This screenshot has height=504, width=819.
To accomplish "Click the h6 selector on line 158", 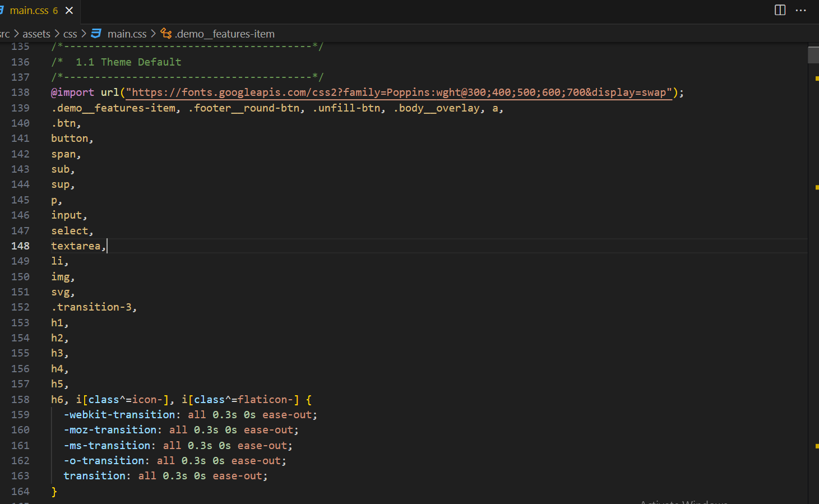I will [x=57, y=400].
